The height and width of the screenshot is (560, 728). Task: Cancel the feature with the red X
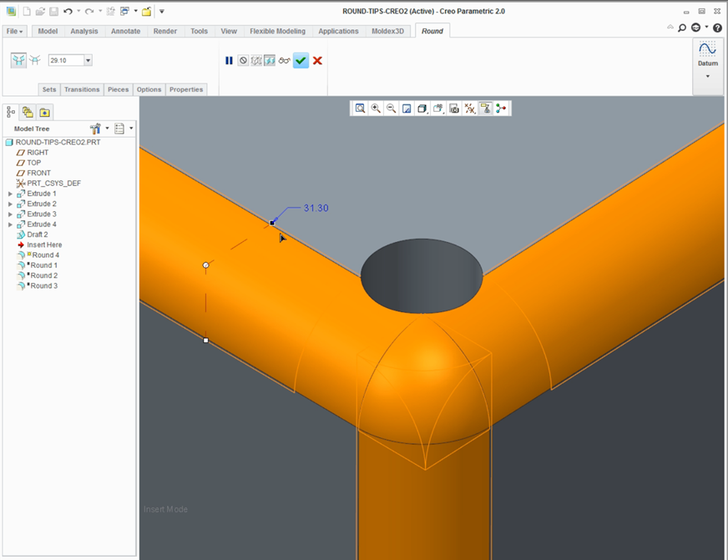[316, 60]
